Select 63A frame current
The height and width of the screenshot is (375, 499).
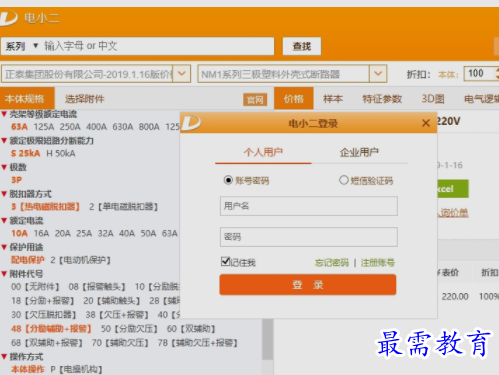tap(19, 127)
